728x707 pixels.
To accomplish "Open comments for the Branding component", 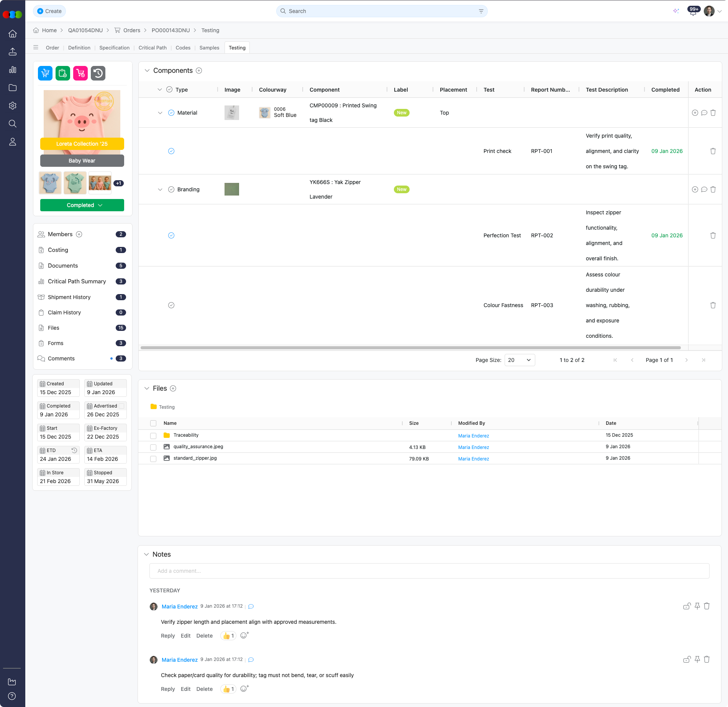I will pyautogui.click(x=704, y=189).
